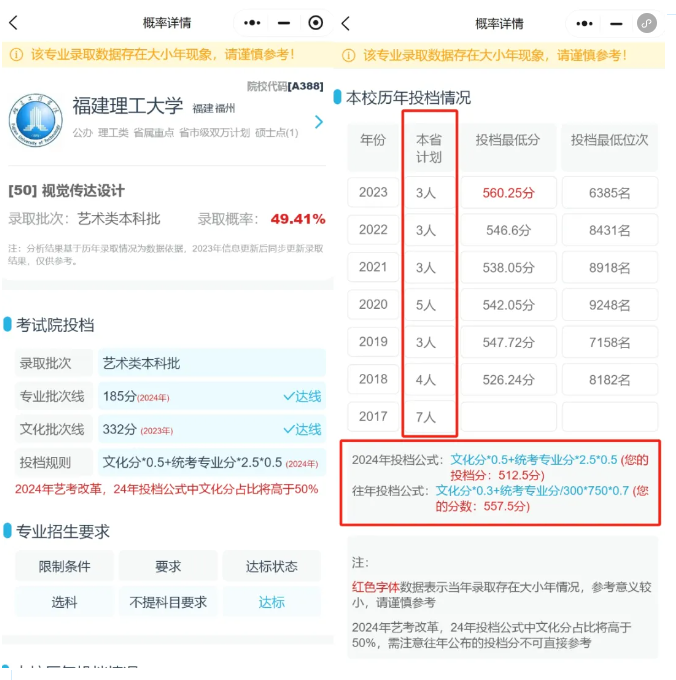Tap 要求 column header

(x=168, y=566)
